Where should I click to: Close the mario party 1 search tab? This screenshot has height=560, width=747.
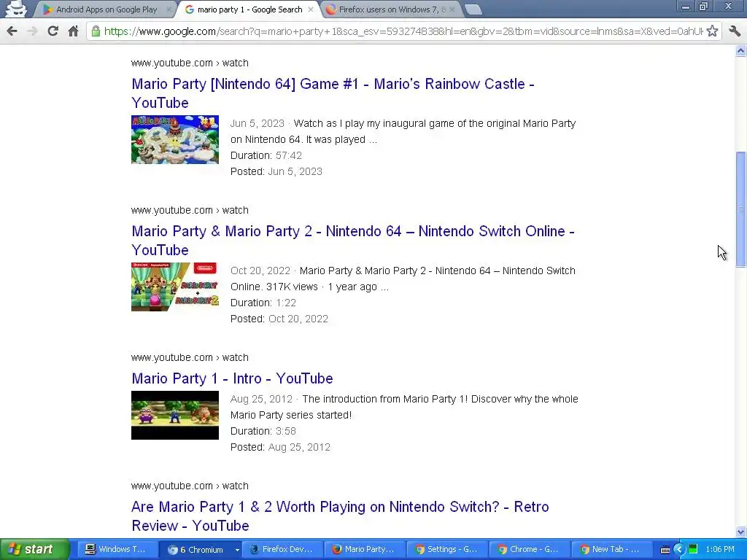[x=311, y=9]
